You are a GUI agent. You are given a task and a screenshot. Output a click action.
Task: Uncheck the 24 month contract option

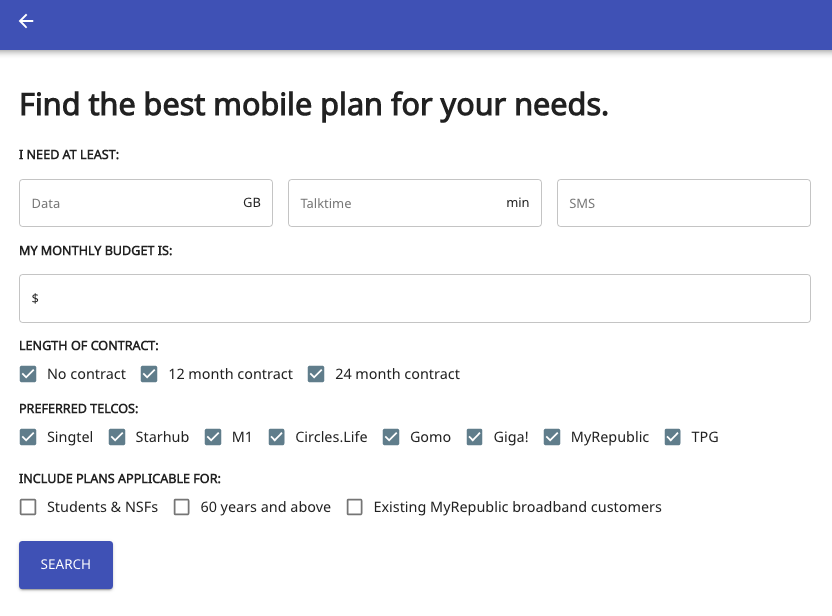tap(316, 374)
